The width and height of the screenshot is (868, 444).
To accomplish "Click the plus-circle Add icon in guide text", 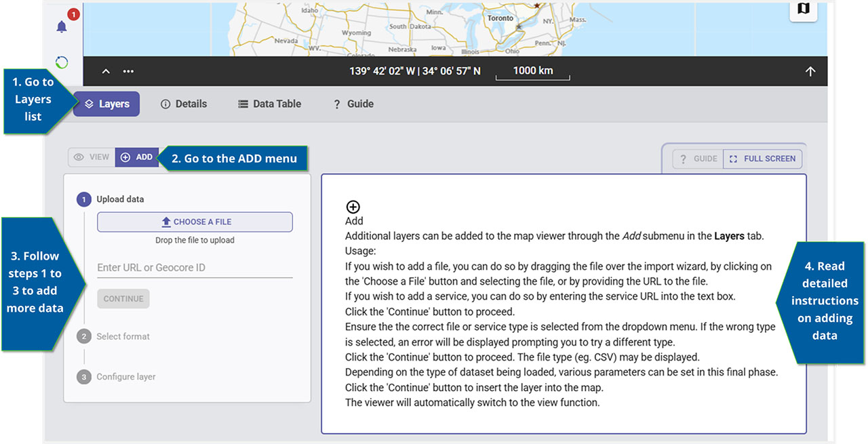I will click(x=353, y=207).
